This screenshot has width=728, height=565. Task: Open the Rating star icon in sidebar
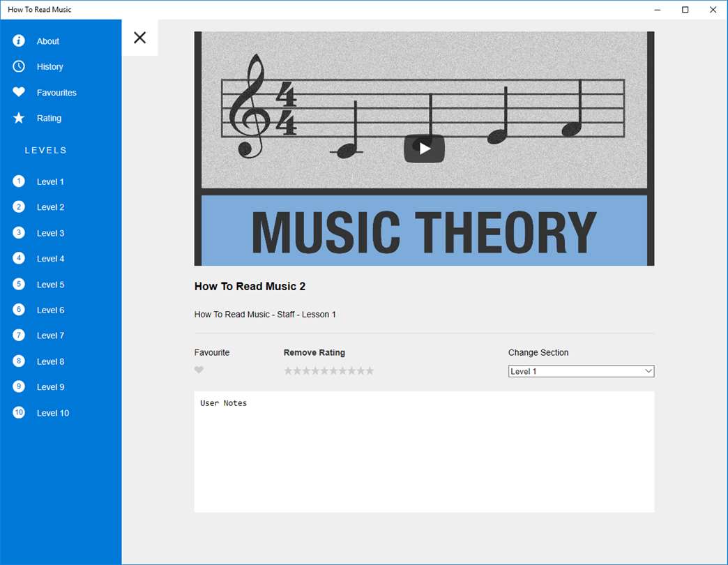(19, 118)
